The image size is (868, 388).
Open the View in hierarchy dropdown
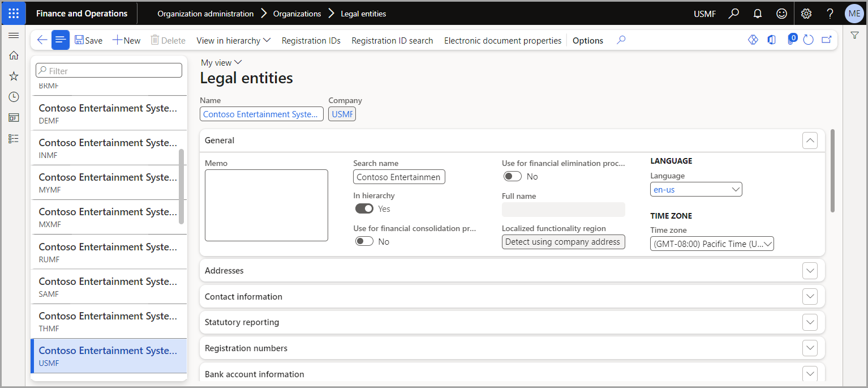pos(234,40)
